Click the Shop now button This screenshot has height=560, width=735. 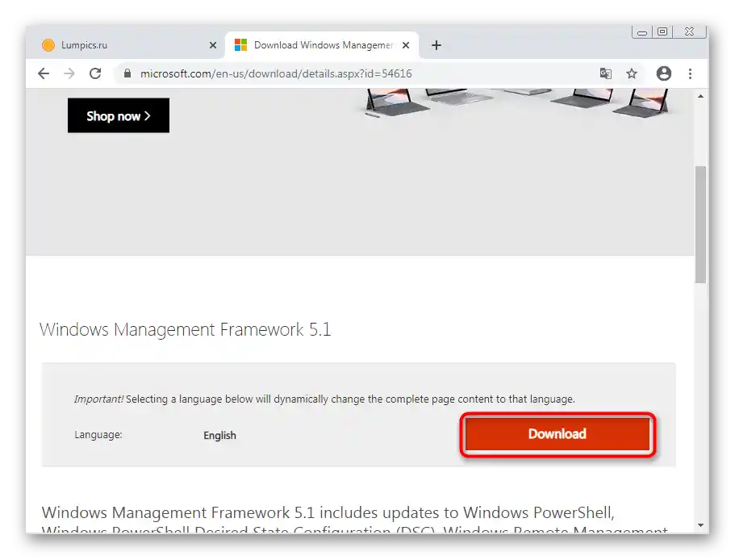119,115
